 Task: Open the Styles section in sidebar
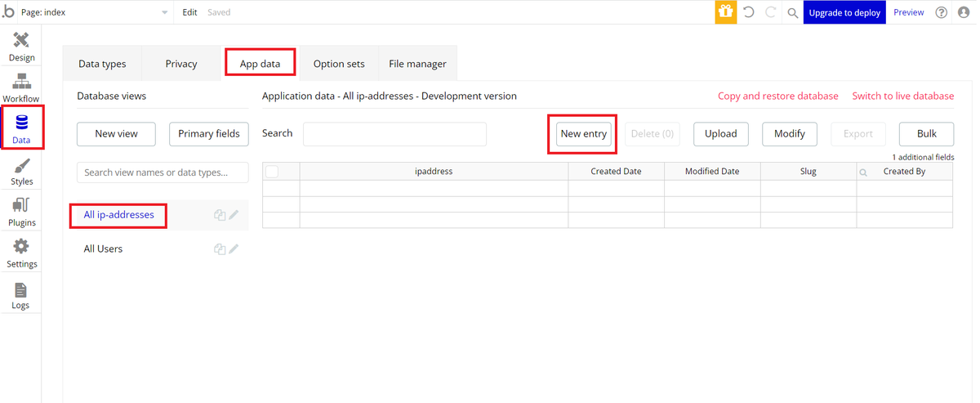(21, 172)
